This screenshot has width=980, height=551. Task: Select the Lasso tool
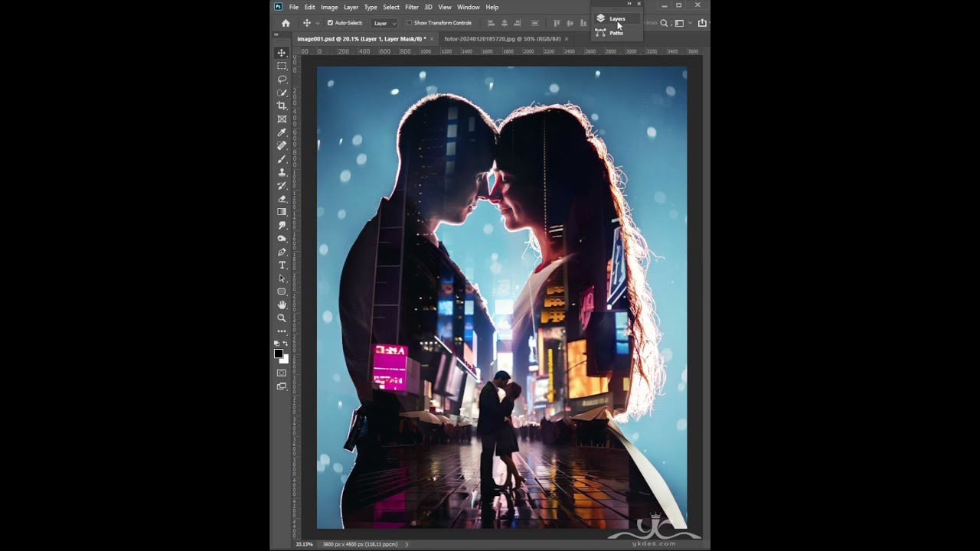[x=282, y=79]
